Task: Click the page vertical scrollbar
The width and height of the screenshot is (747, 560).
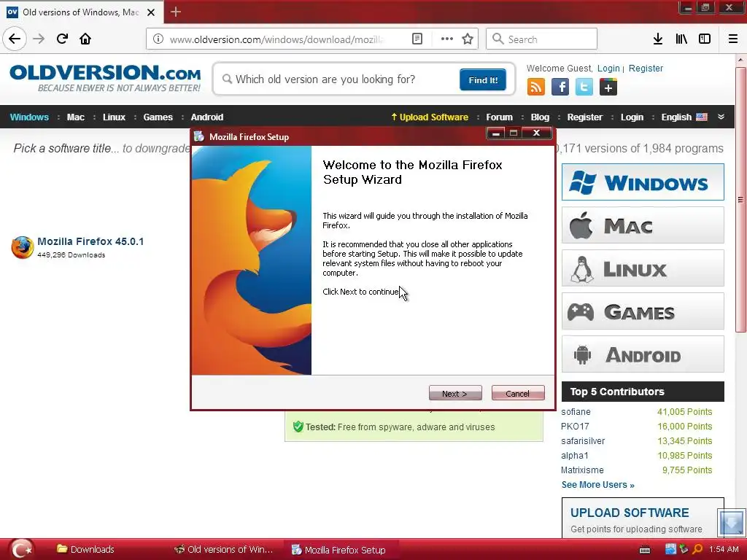Action: point(740,200)
